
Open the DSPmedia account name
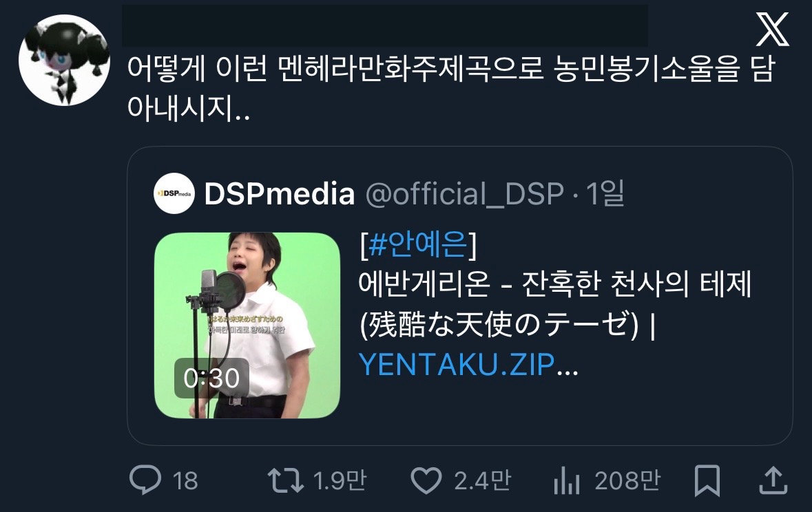[x=280, y=193]
